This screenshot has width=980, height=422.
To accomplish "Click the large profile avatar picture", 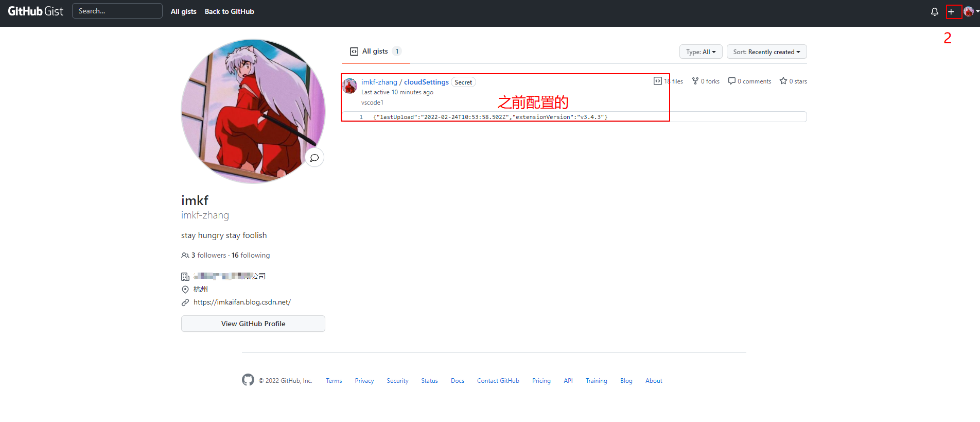I will (x=253, y=111).
